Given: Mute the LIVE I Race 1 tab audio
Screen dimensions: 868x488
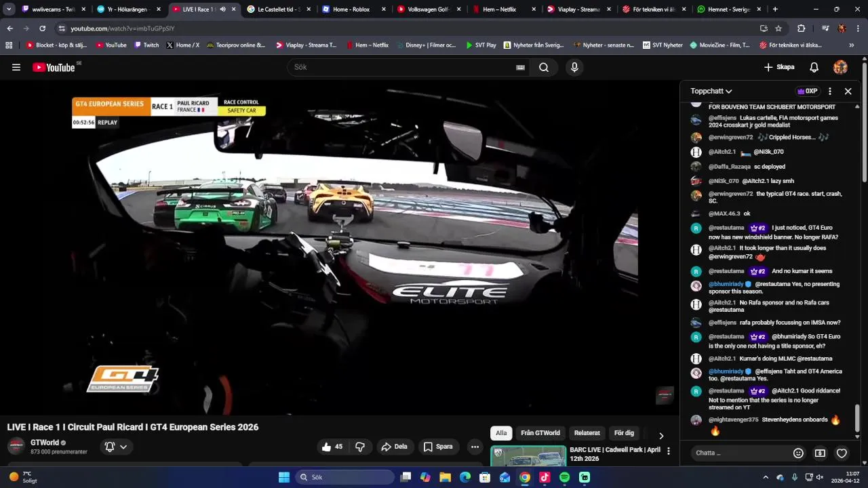Looking at the screenshot, I should pyautogui.click(x=222, y=9).
